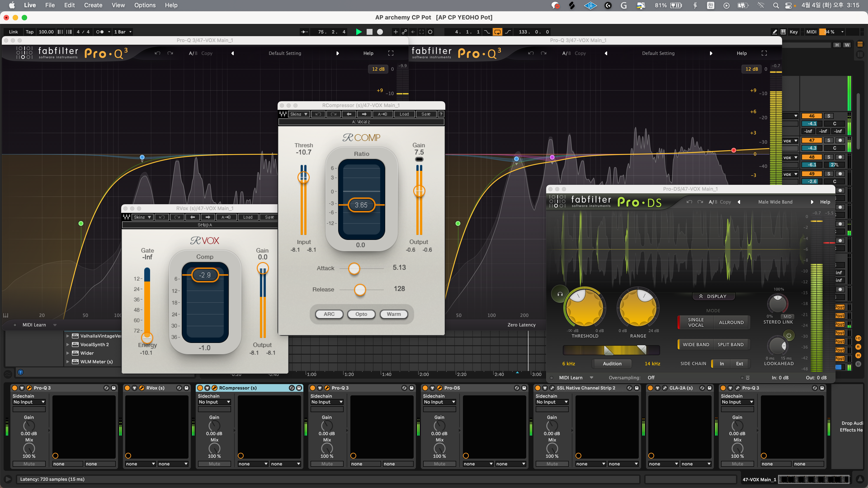
Task: Click the Tap tempo button
Action: [x=30, y=32]
